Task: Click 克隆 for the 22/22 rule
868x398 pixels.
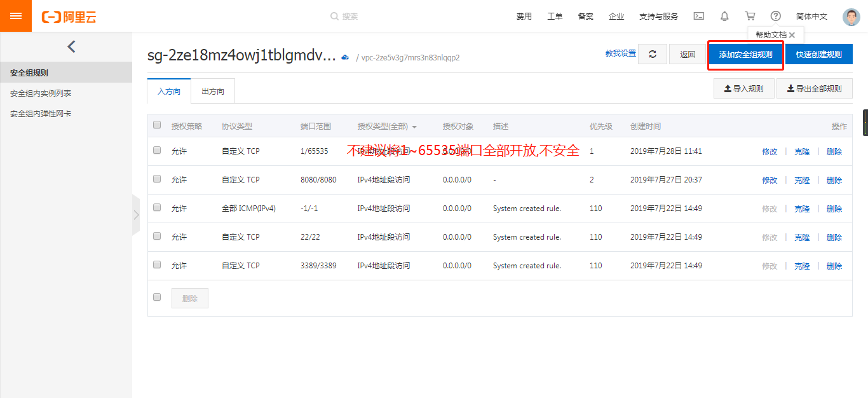Action: click(802, 237)
